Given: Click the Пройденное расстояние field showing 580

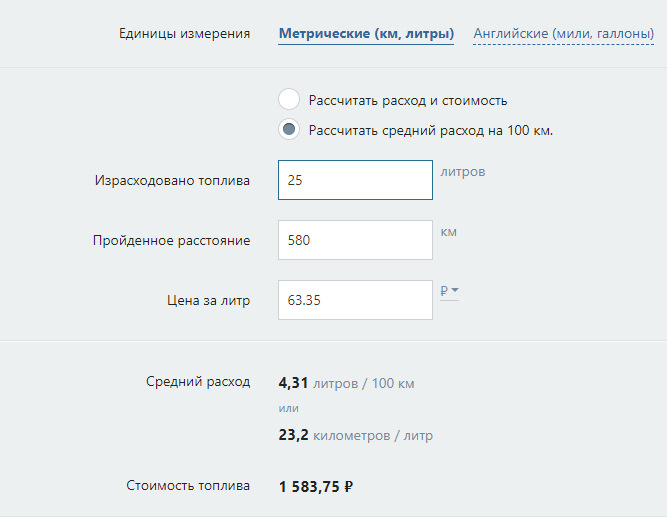Looking at the screenshot, I should (x=355, y=240).
